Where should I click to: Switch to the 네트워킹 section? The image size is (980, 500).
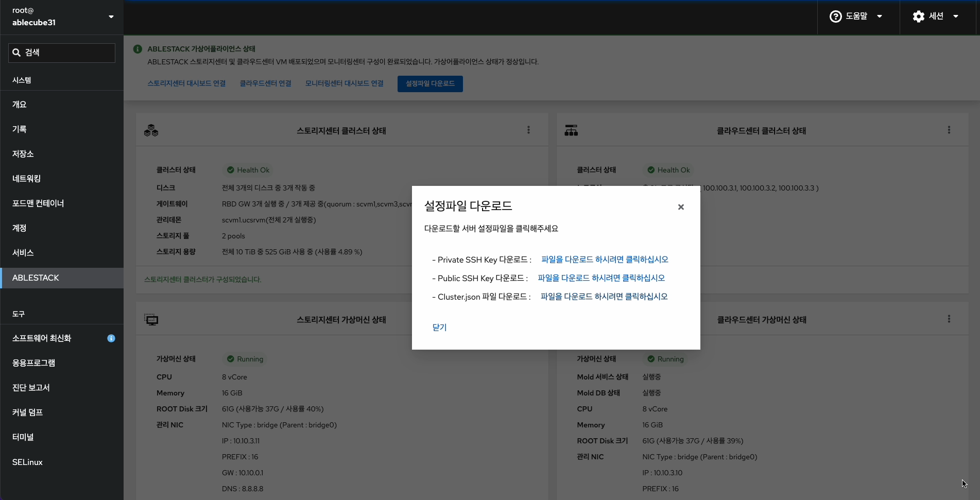pos(27,179)
